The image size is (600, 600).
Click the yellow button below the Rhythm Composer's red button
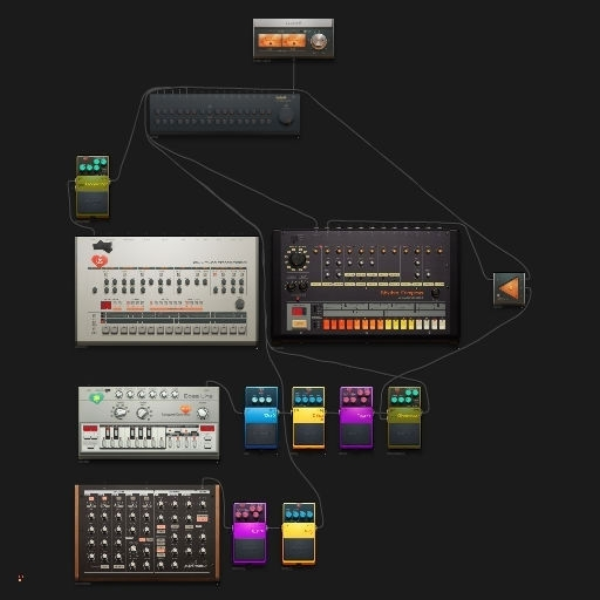click(298, 324)
